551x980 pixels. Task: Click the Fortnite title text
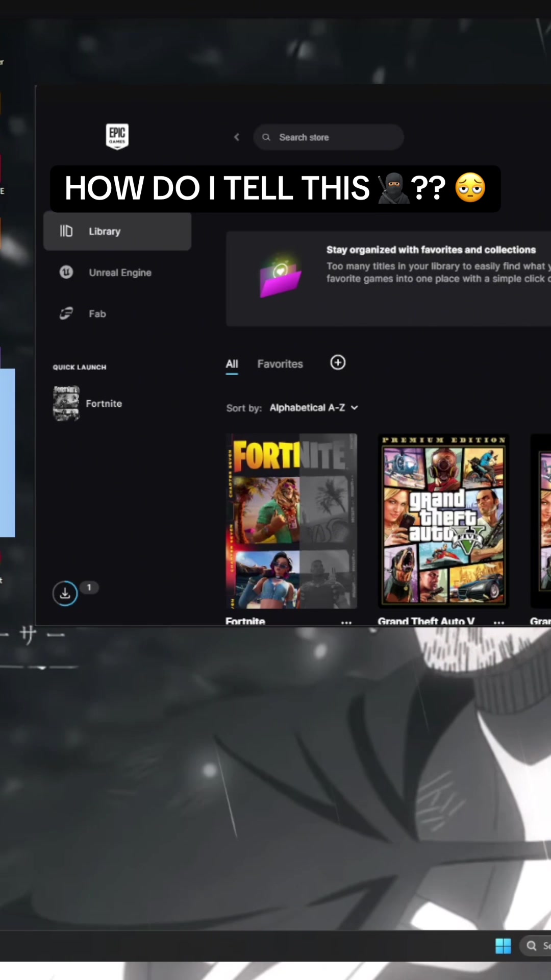(x=245, y=621)
